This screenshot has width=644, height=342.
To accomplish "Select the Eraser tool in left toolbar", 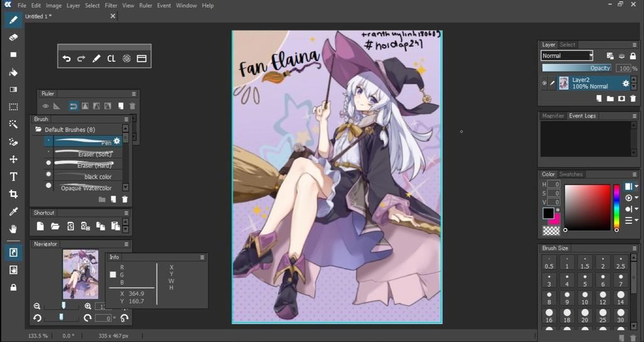I will [x=13, y=37].
